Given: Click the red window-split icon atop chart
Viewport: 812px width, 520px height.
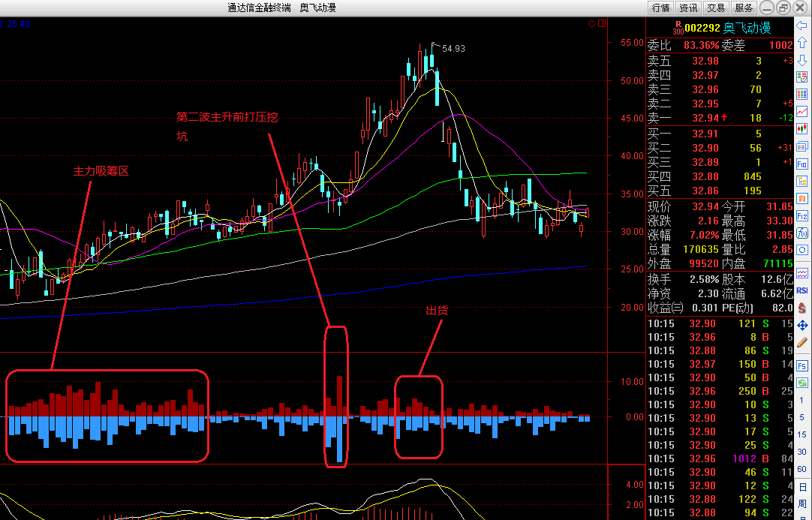Looking at the screenshot, I should coord(602,23).
